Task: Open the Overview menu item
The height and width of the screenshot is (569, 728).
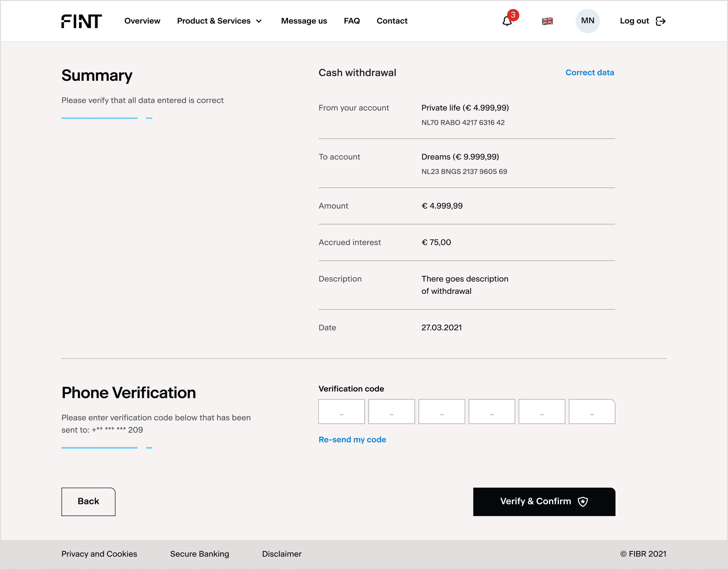Action: pos(142,21)
